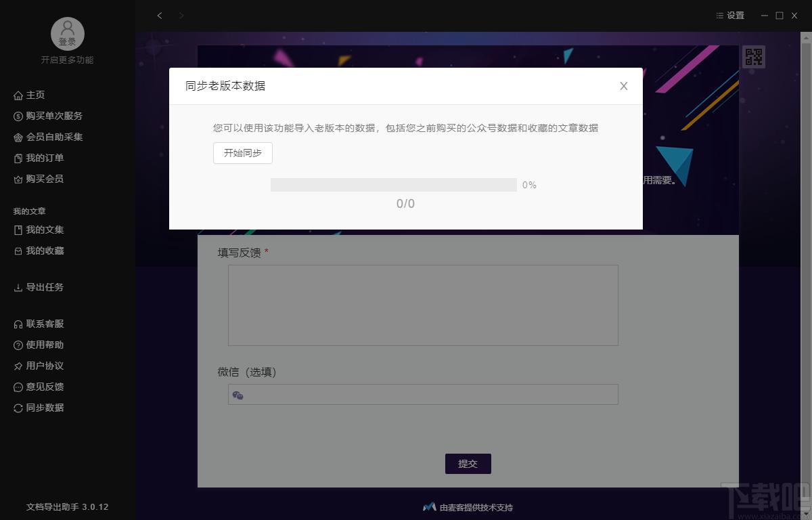Maximize the application window
The image size is (812, 520).
[780, 16]
